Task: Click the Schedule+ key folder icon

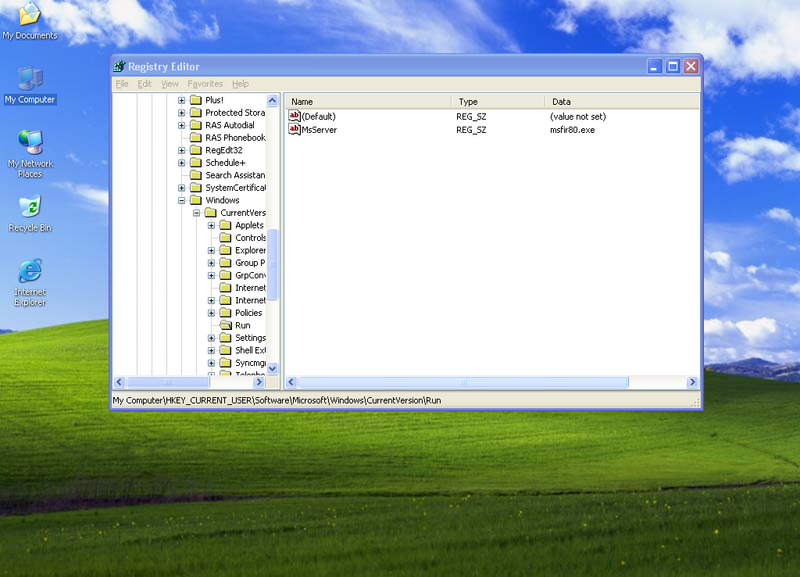Action: point(196,163)
